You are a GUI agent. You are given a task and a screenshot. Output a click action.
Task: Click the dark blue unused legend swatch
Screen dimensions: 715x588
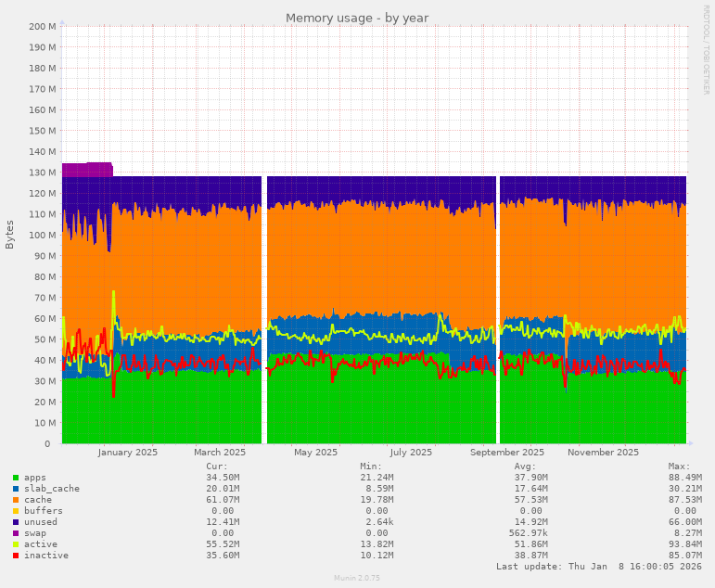16,522
